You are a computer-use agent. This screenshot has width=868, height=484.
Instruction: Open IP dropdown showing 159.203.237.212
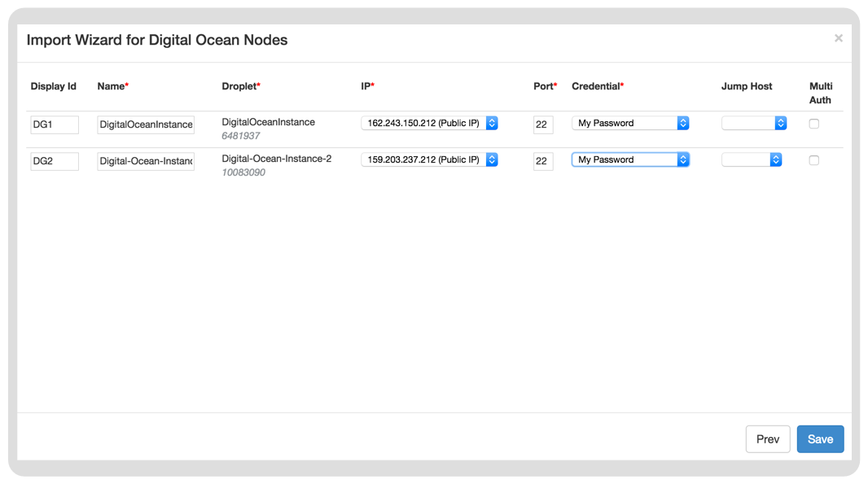tap(429, 159)
